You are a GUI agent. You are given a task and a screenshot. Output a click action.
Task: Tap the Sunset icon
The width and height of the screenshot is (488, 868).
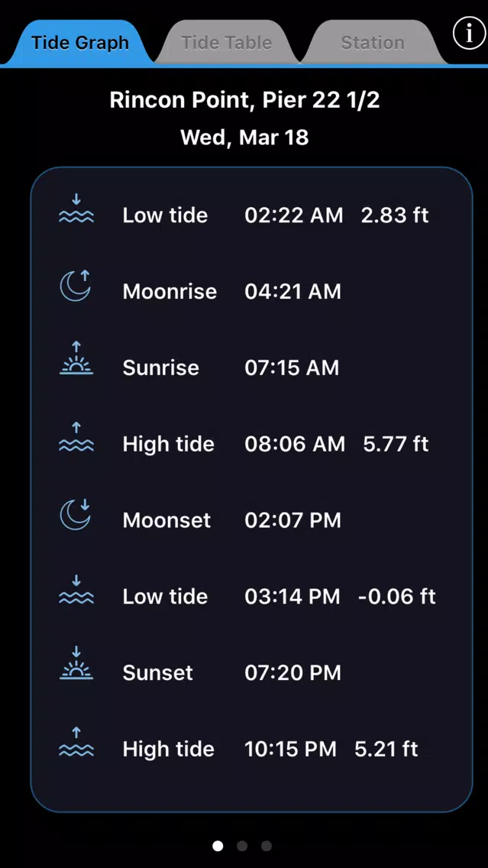pyautogui.click(x=76, y=665)
